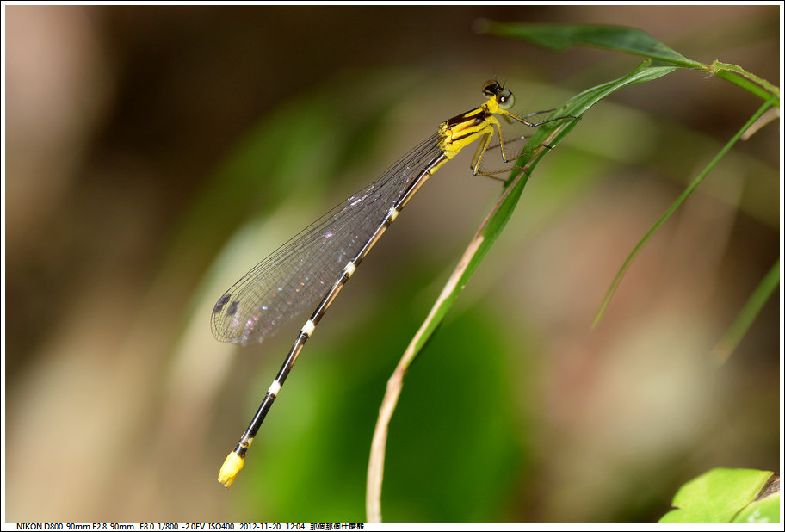Click the '2012-11-20' date text

tap(260, 527)
